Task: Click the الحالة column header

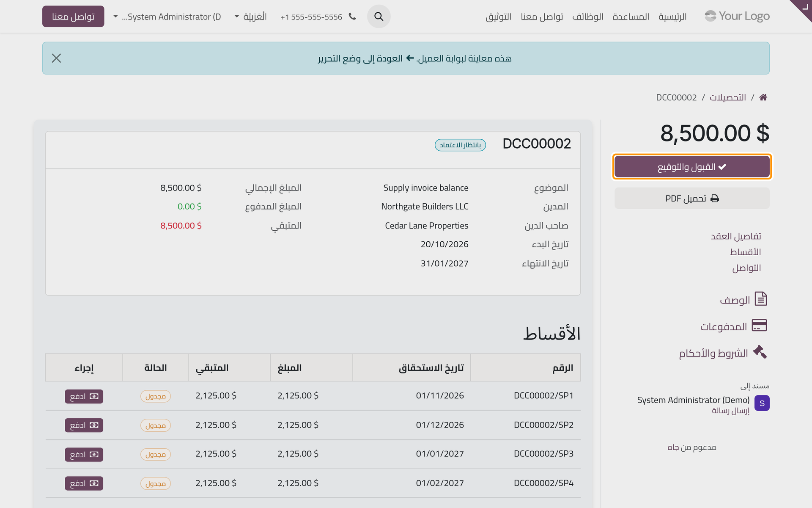Action: tap(156, 368)
